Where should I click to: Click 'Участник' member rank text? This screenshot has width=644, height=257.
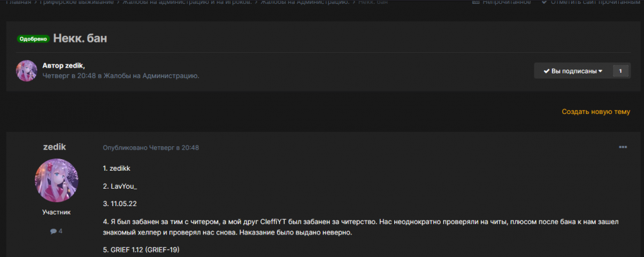pyautogui.click(x=57, y=213)
